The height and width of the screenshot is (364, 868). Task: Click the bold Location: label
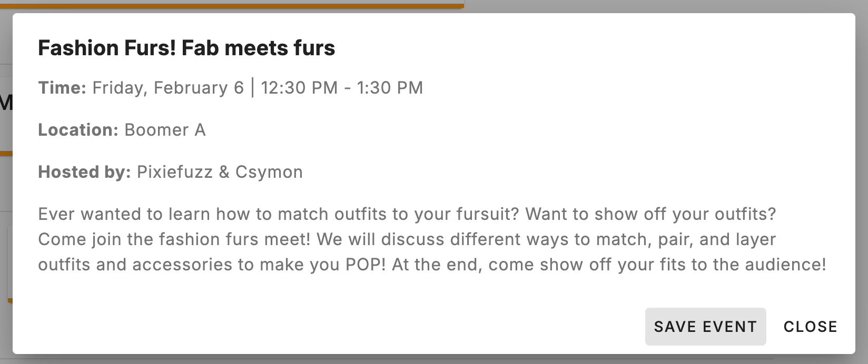tap(78, 130)
